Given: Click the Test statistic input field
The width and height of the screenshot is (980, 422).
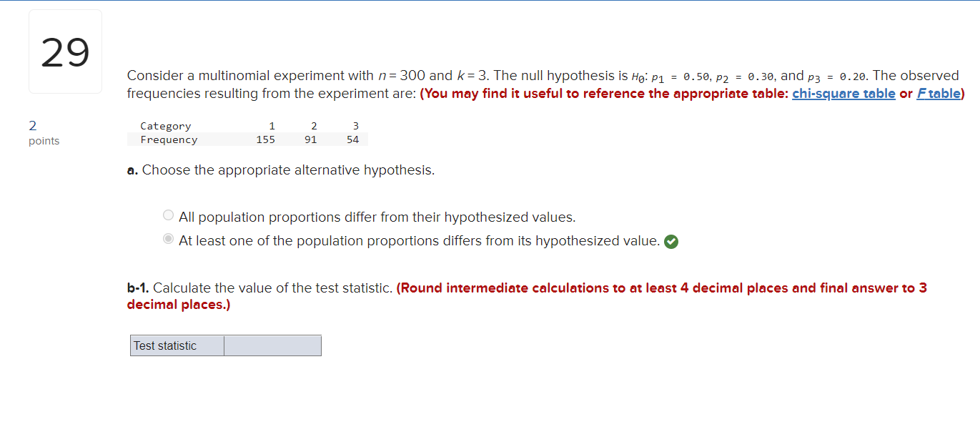Looking at the screenshot, I should click(x=272, y=345).
